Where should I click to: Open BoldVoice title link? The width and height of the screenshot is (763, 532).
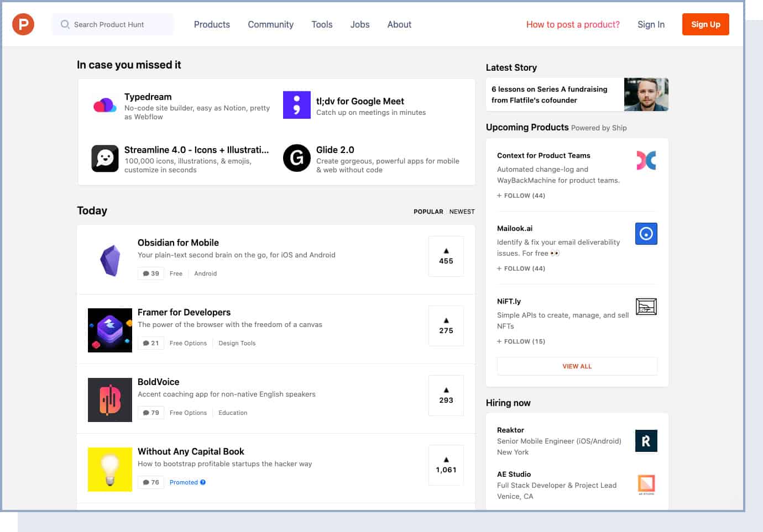coord(158,382)
